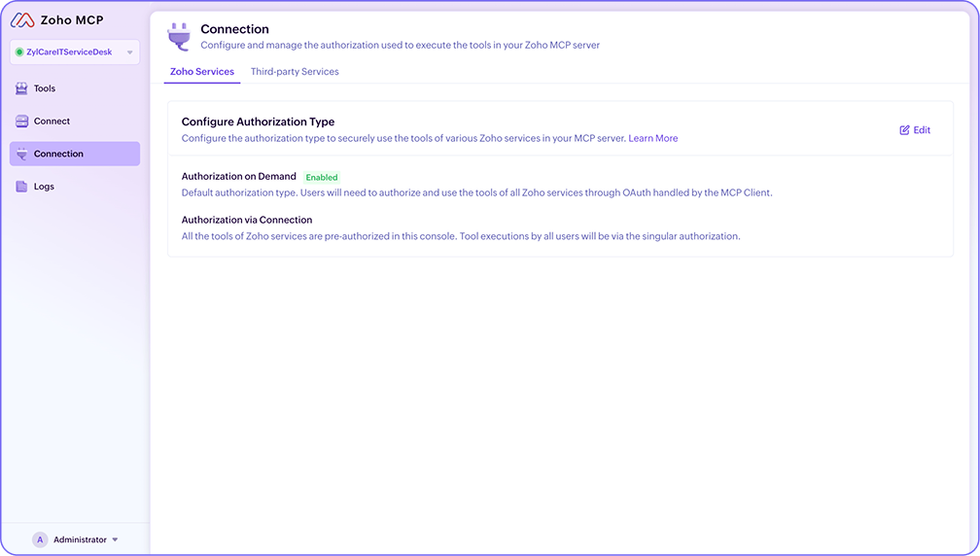Open Logs in the sidebar
The width and height of the screenshot is (980, 556).
(74, 187)
